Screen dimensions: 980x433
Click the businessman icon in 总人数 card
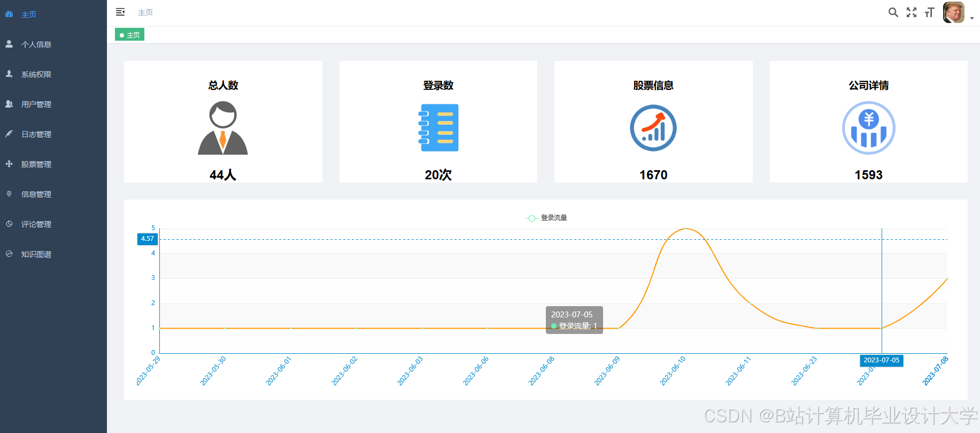(x=223, y=128)
